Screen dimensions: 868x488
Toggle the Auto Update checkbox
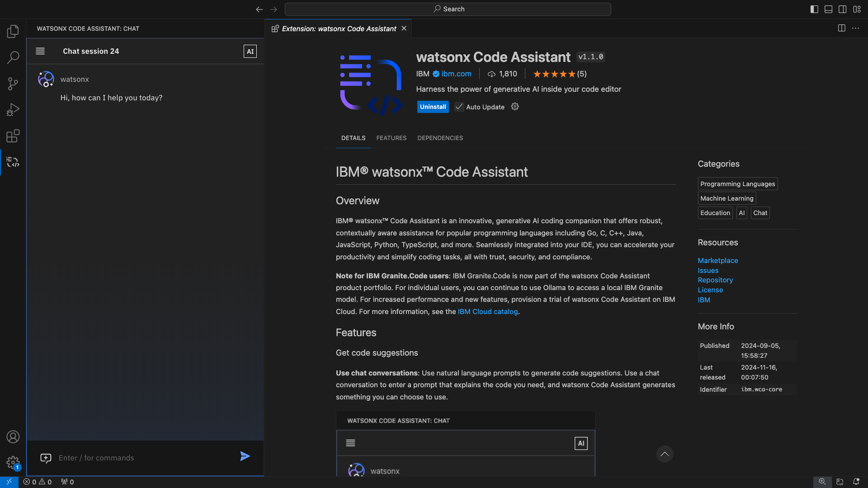tap(459, 107)
